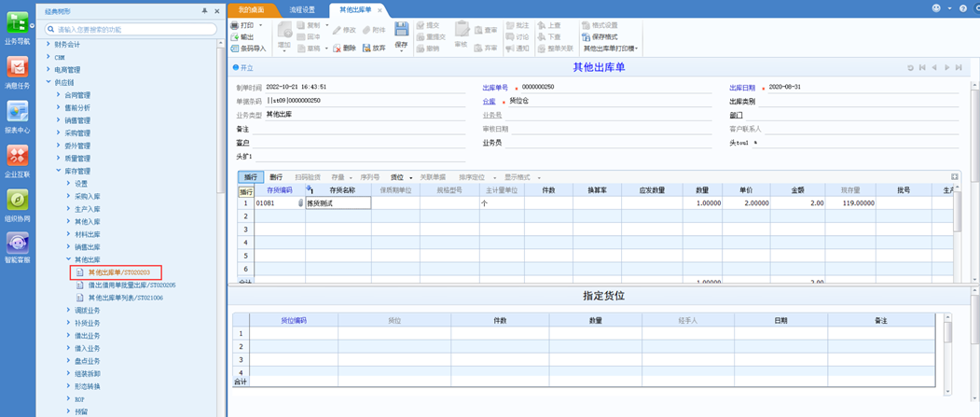
Task: Click the 放弃 discard toolbar icon
Action: (x=366, y=49)
